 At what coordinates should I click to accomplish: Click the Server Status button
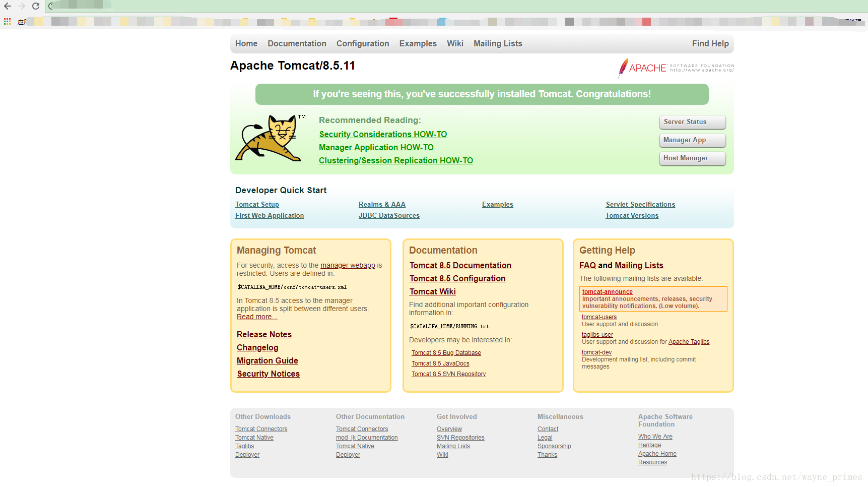pos(692,122)
